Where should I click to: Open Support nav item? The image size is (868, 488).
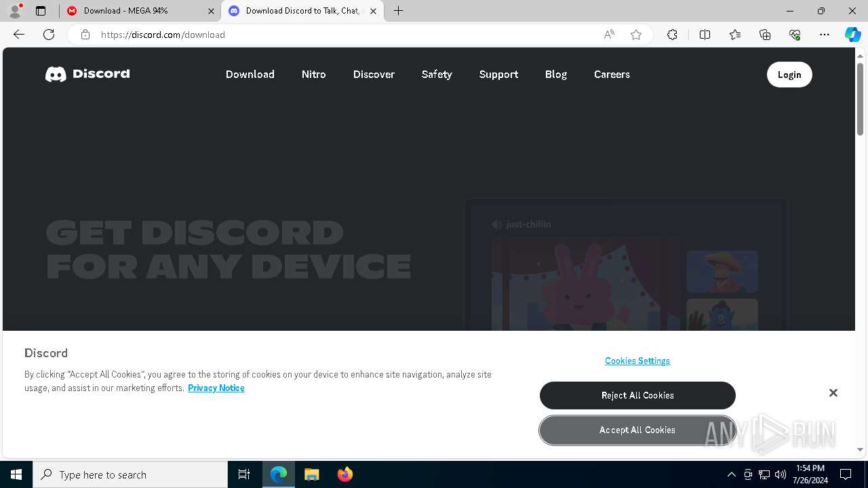498,75
